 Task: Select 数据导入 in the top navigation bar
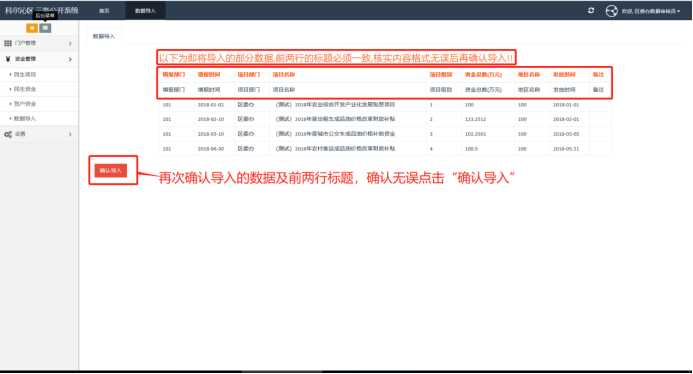click(145, 11)
